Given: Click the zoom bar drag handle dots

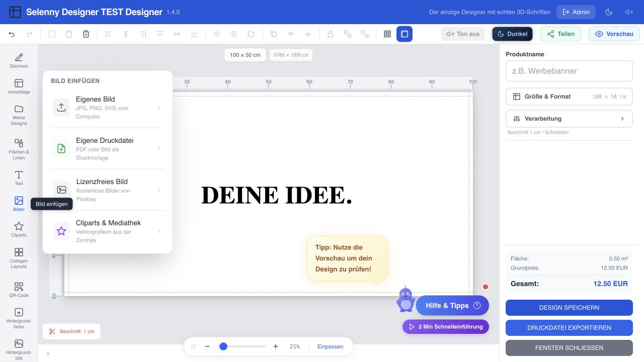Looking at the screenshot, I should [x=193, y=346].
